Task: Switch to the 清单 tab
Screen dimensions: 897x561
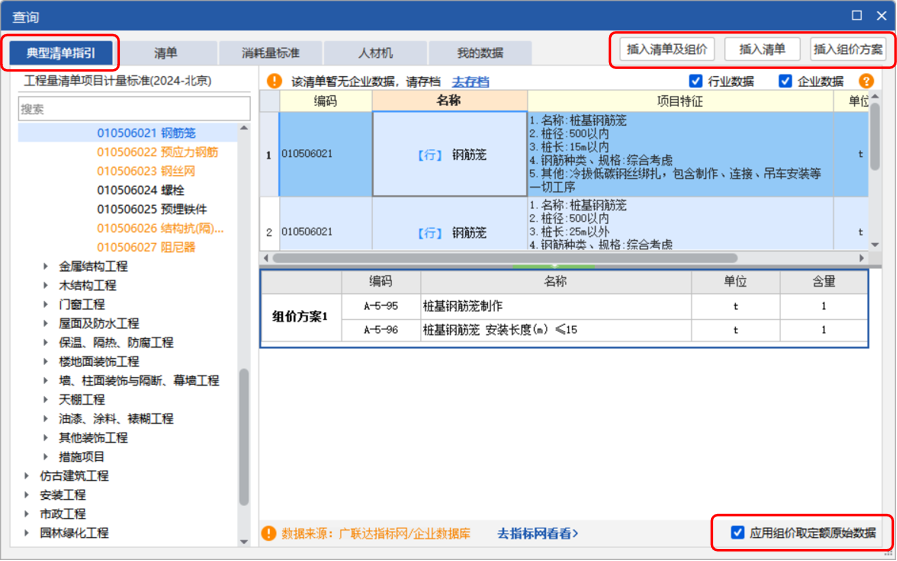Action: point(165,53)
